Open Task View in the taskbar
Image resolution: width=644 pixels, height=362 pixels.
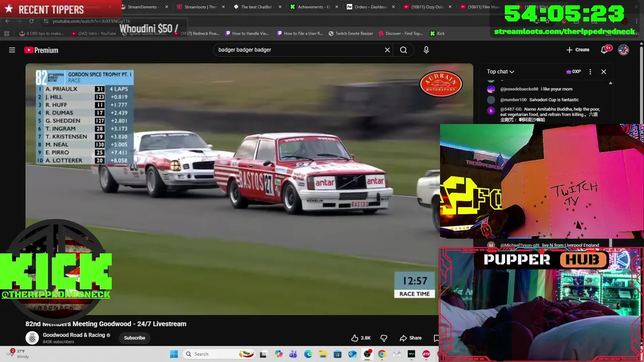[263, 354]
